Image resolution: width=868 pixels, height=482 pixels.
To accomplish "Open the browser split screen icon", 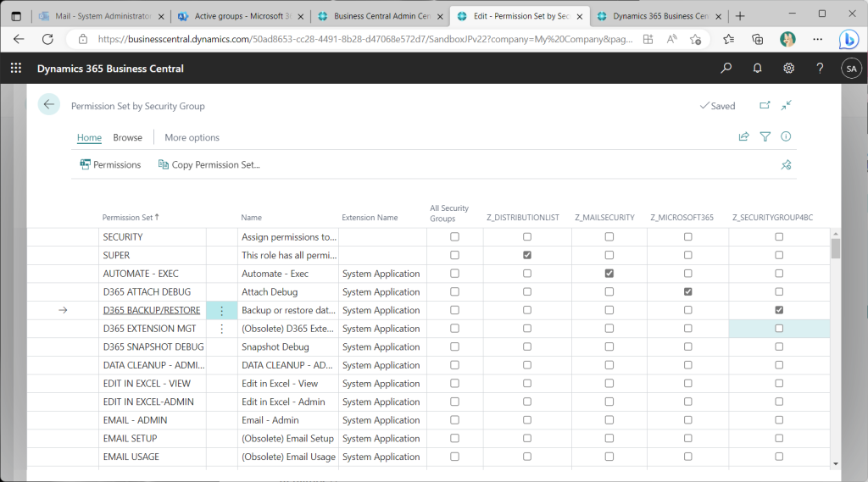I will [x=648, y=39].
